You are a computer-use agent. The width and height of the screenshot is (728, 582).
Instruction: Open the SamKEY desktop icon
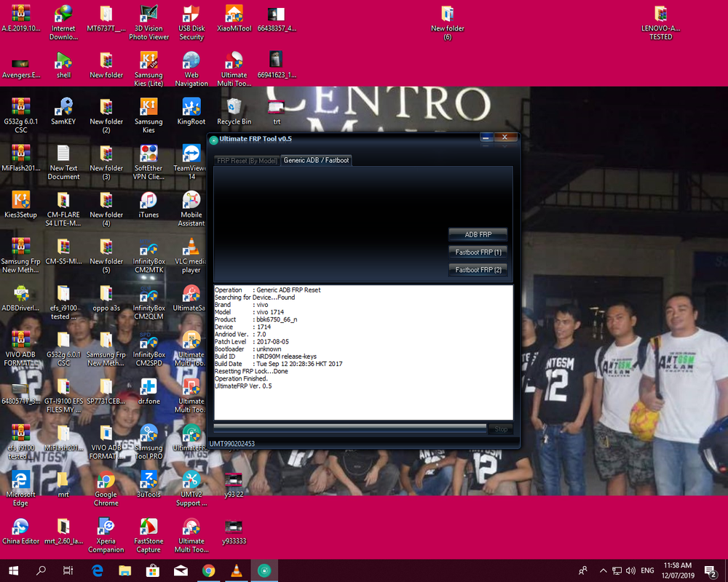pos(63,111)
